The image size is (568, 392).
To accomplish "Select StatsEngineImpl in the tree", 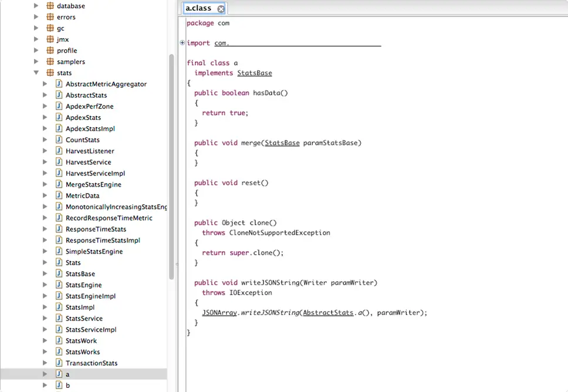I will pyautogui.click(x=90, y=296).
